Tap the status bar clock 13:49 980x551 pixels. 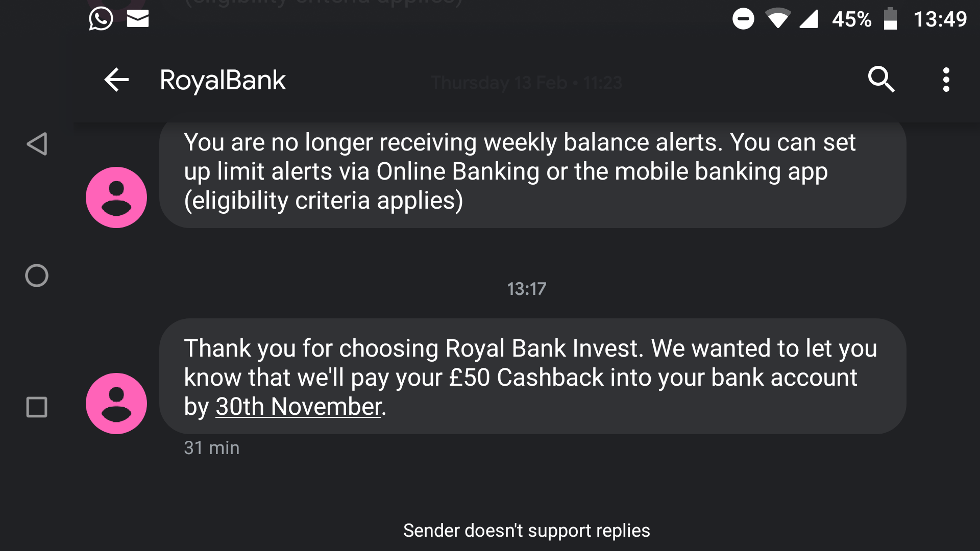pyautogui.click(x=940, y=19)
